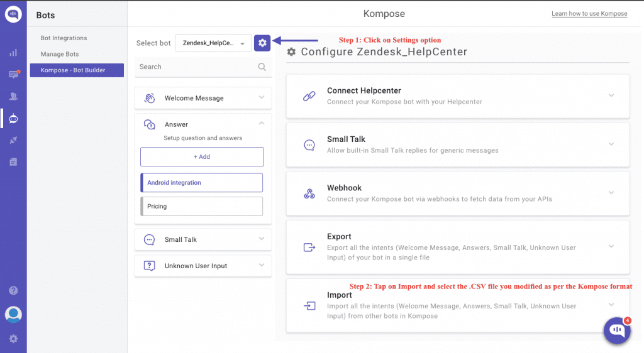Viewport: 644px width, 353px height.
Task: Open the Select bot dropdown Zendesk_HelpCe...
Action: point(214,43)
